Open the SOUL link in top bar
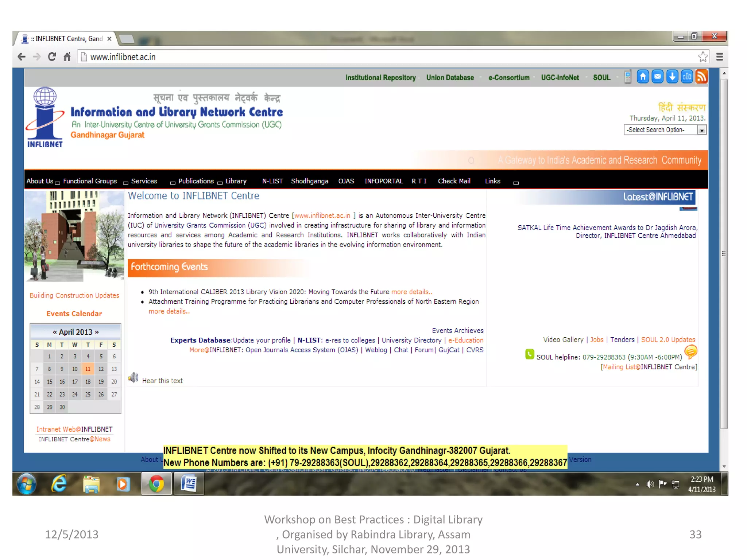 (x=601, y=78)
